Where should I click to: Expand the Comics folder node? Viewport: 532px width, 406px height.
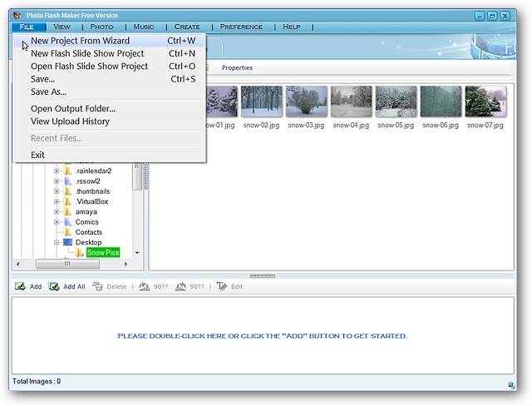[x=57, y=221]
